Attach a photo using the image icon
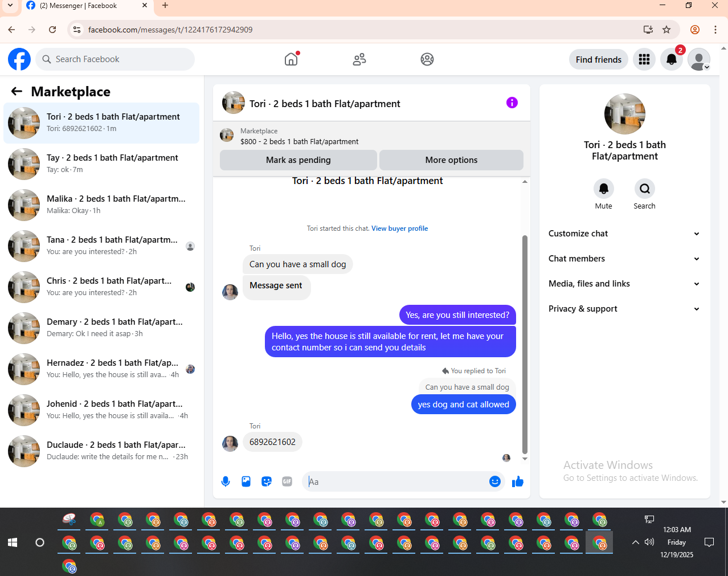This screenshot has height=576, width=728. [x=246, y=481]
